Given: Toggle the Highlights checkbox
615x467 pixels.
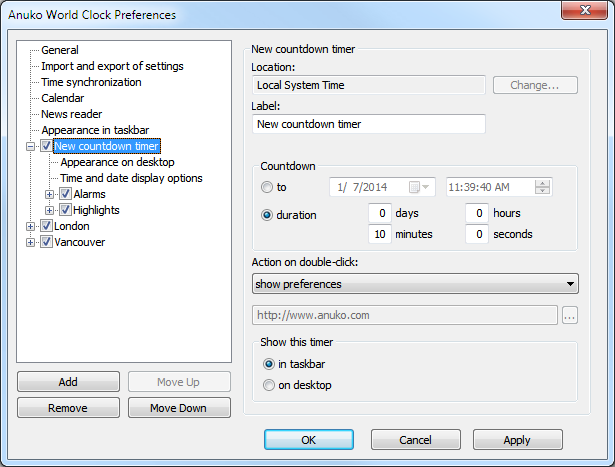Looking at the screenshot, I should tap(65, 210).
